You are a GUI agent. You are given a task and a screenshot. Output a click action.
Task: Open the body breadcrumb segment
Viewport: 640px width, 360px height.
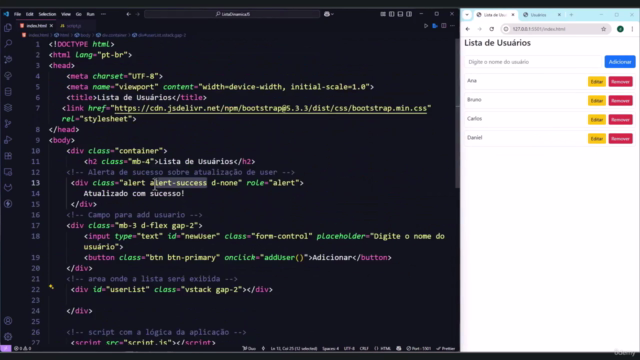pyautogui.click(x=83, y=35)
